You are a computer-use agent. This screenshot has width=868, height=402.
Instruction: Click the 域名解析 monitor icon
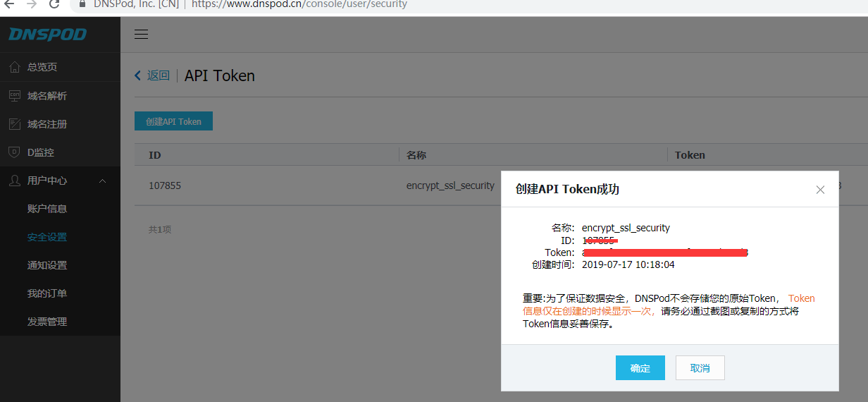click(14, 95)
